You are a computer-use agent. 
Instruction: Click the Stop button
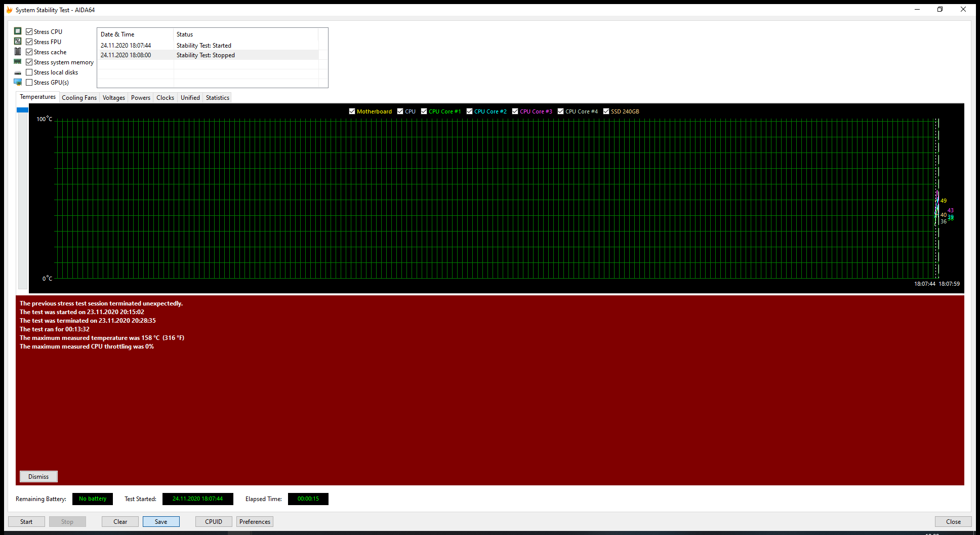tap(67, 521)
